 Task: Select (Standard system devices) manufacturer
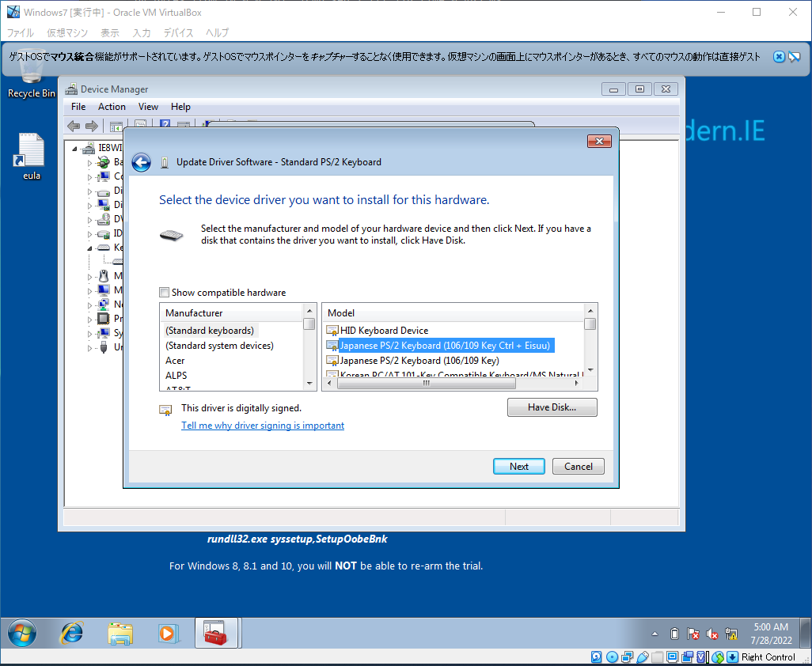tap(219, 346)
